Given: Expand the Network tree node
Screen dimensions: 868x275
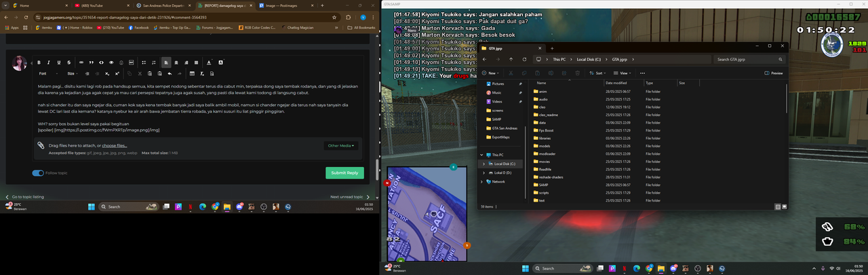Looking at the screenshot, I should pos(483,182).
